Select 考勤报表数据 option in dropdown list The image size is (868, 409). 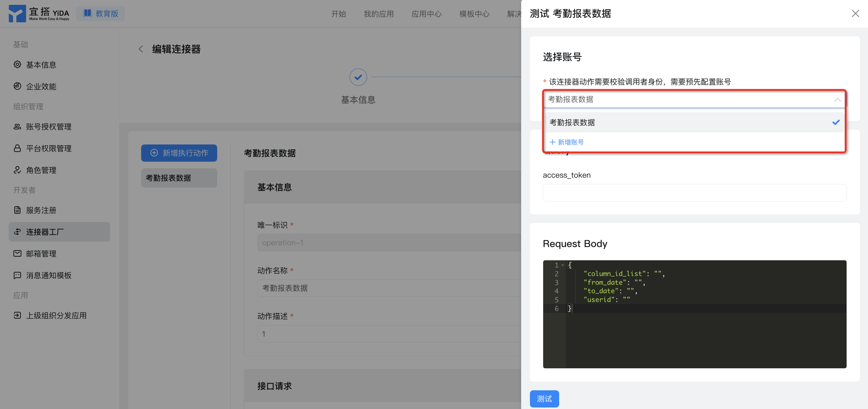point(695,122)
